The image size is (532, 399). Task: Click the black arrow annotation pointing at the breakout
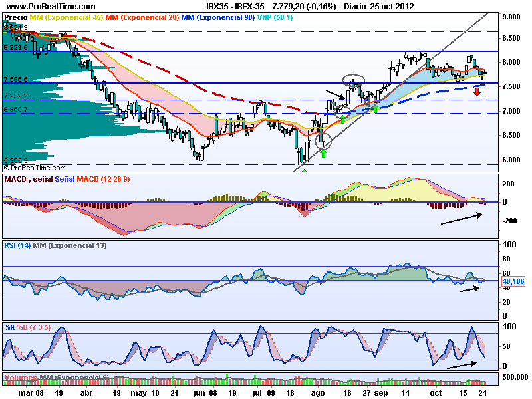point(334,92)
